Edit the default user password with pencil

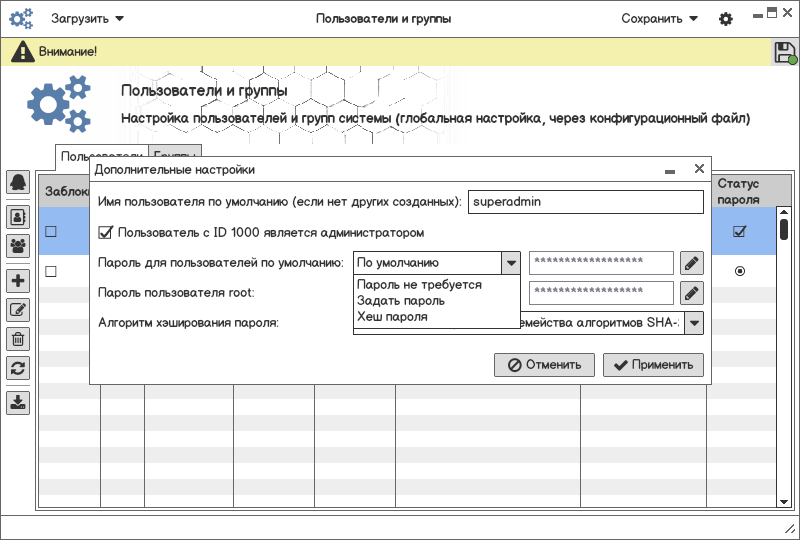click(691, 263)
